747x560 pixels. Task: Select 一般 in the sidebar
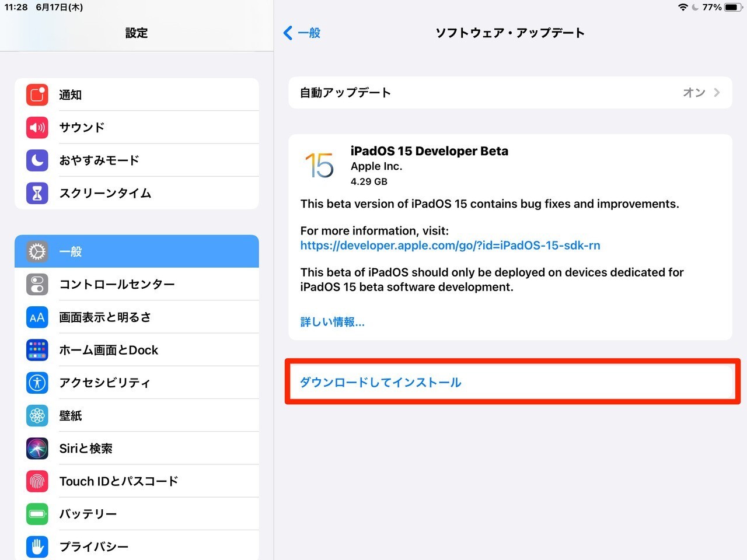[x=137, y=251]
